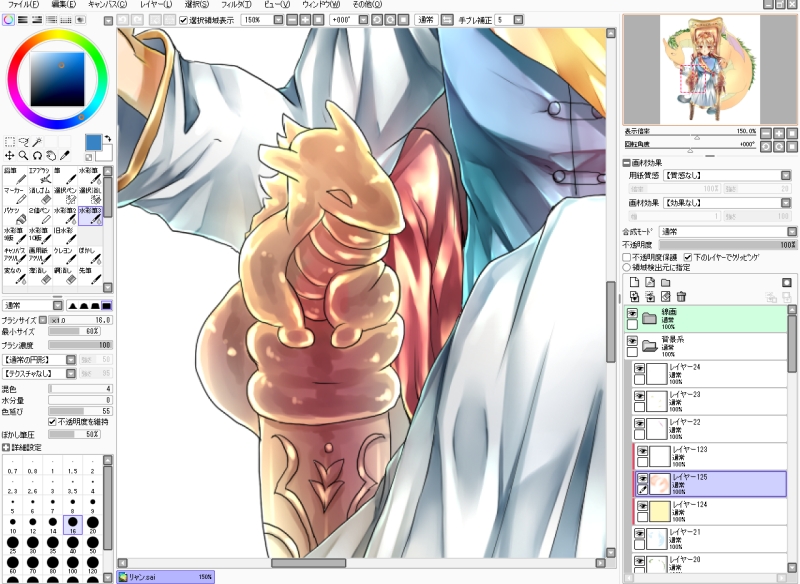Select the hand pan tool
The height and width of the screenshot is (584, 800).
point(51,156)
